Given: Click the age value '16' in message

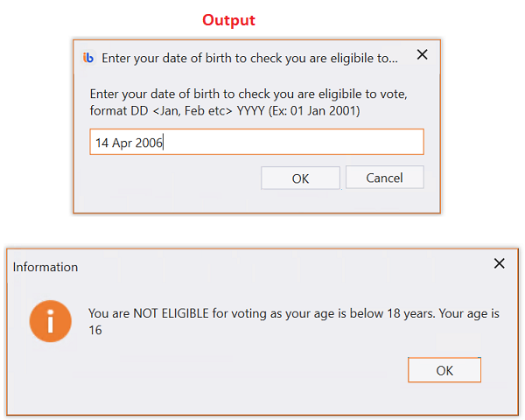Looking at the screenshot, I should [x=95, y=330].
